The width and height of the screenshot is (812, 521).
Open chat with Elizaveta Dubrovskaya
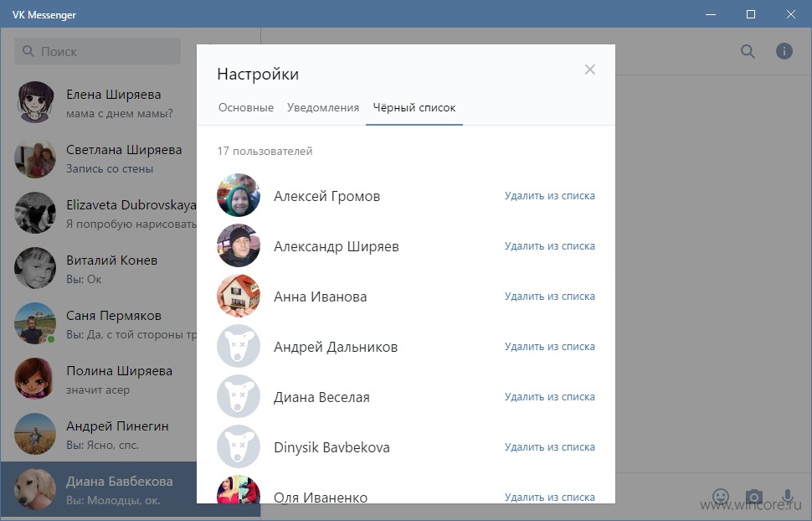pos(99,213)
